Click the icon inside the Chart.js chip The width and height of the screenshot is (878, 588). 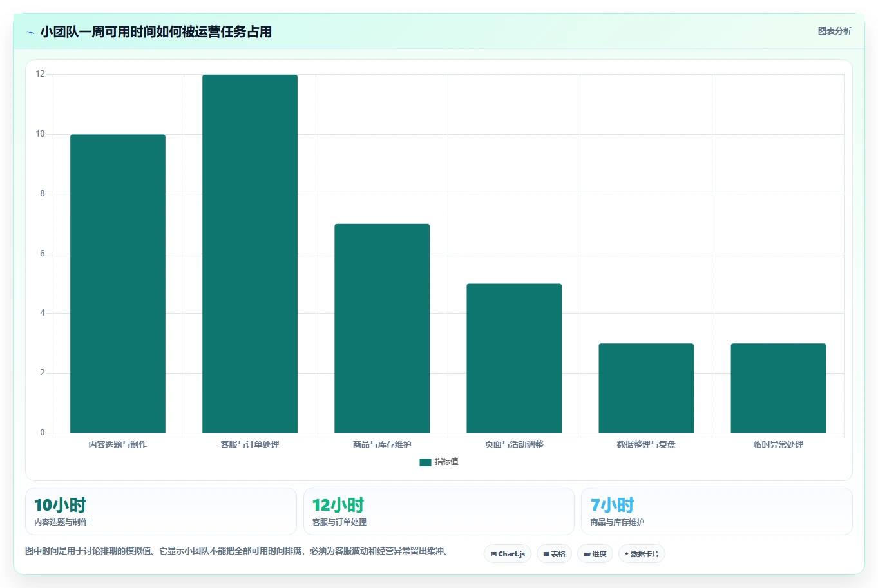493,554
